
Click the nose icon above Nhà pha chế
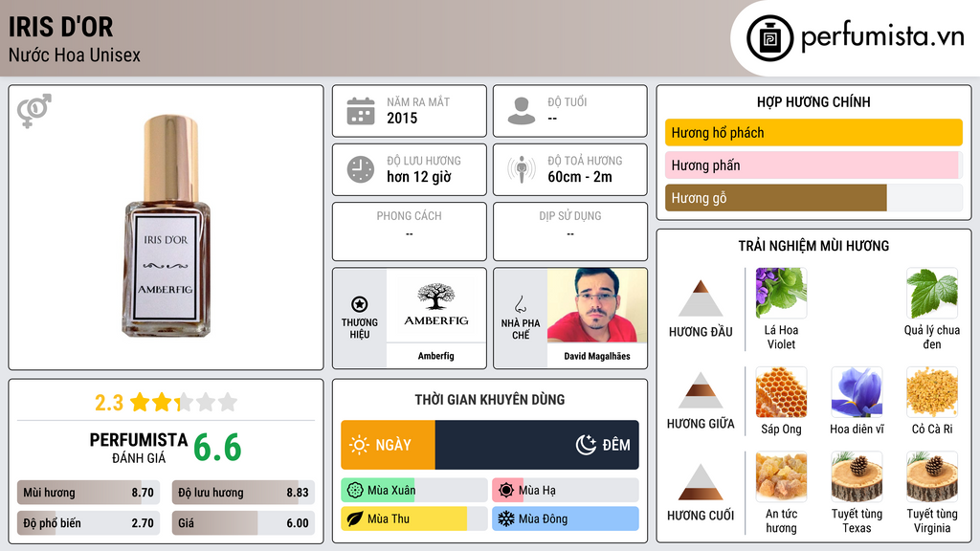click(520, 304)
